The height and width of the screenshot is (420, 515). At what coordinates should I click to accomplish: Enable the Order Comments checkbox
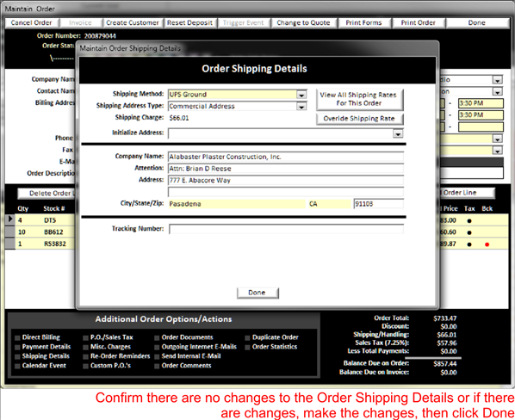(x=157, y=366)
